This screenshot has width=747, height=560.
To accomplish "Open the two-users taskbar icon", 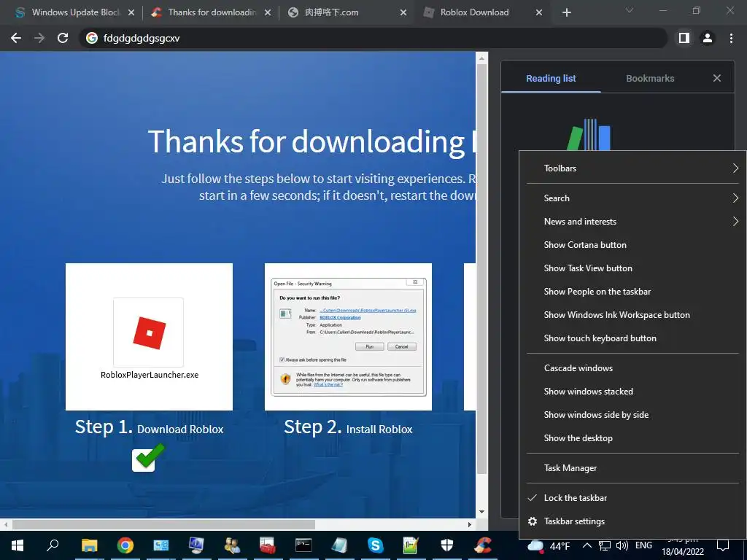I will (232, 545).
